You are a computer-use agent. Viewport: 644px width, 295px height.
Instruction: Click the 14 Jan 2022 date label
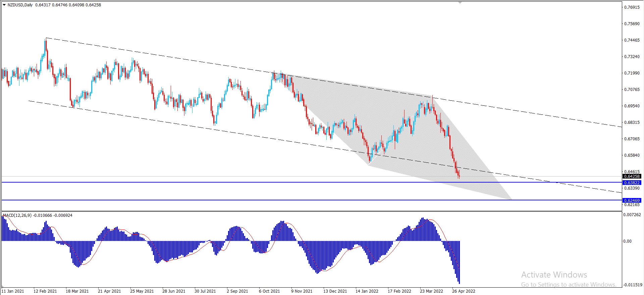tap(367, 291)
